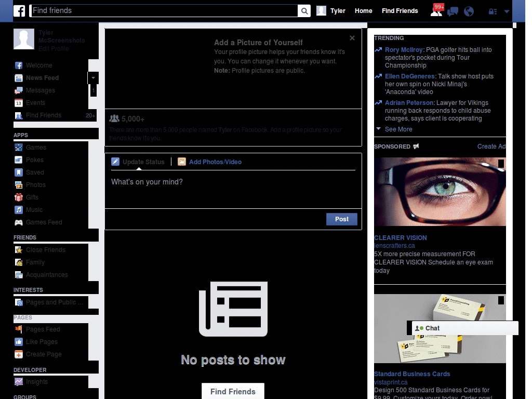This screenshot has height=399, width=532.
Task: Click the Photos app icon
Action: pos(19,185)
